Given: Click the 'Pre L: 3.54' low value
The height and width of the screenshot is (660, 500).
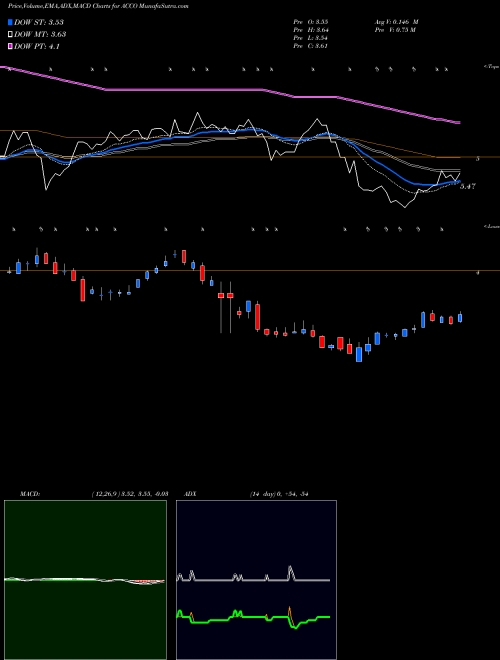Looking at the screenshot, I should [x=311, y=38].
